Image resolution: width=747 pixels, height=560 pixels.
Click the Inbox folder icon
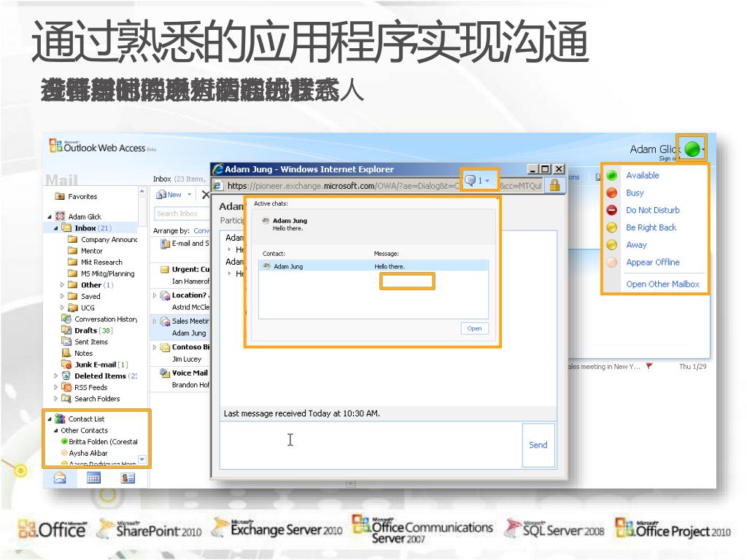(x=66, y=228)
